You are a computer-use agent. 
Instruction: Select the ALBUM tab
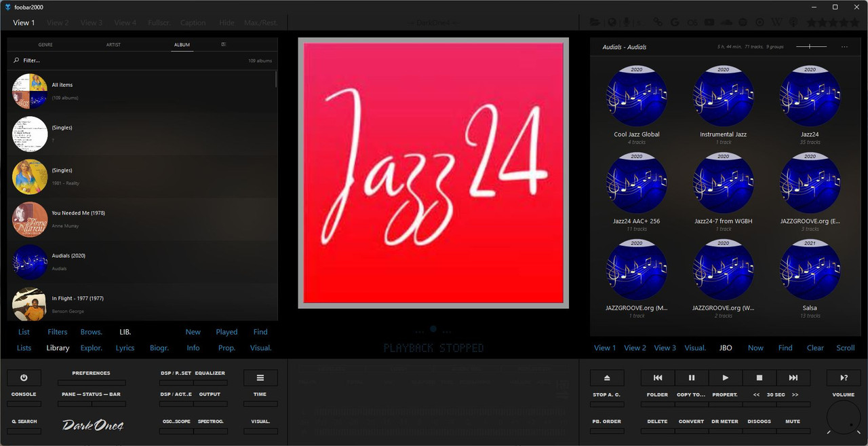(182, 45)
